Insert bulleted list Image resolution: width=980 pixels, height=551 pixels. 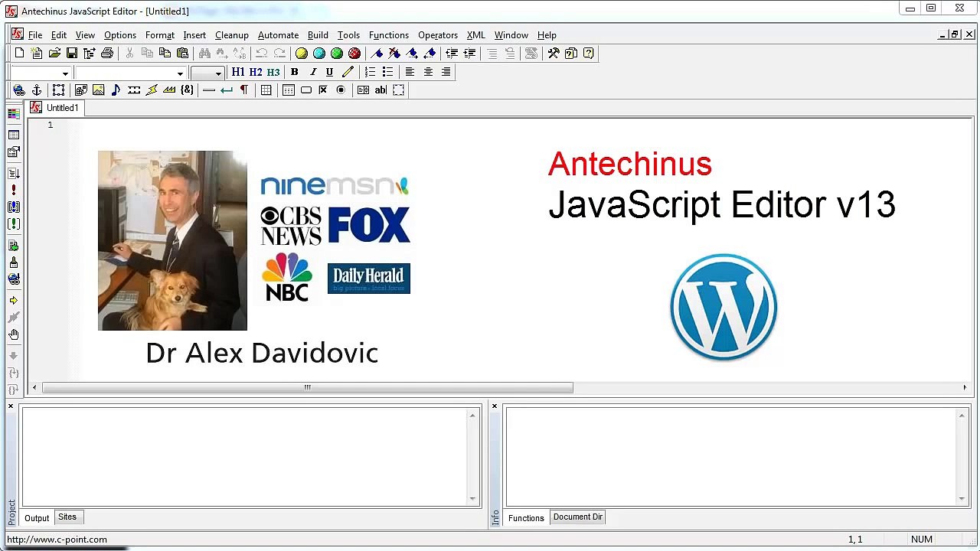click(x=387, y=72)
